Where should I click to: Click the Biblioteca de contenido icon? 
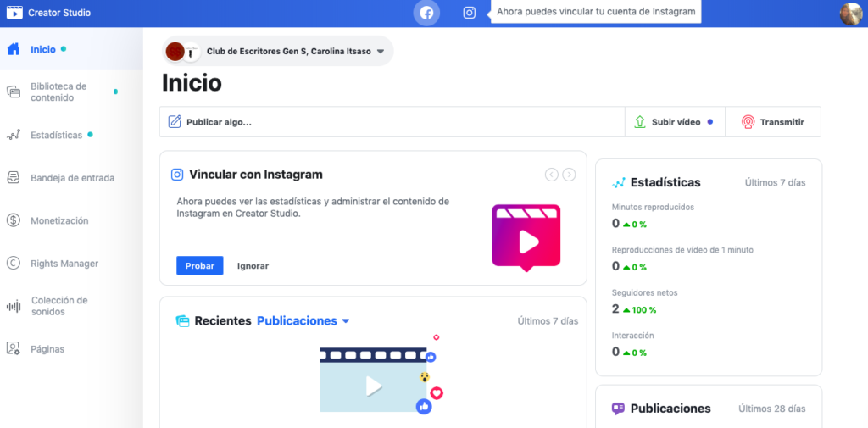point(14,92)
